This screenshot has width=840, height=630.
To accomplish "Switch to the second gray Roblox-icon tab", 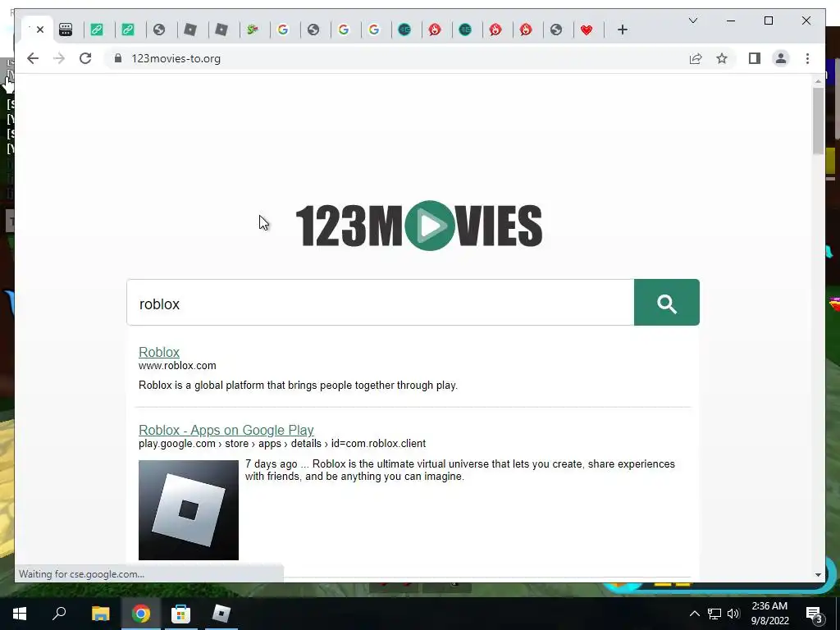I will [x=221, y=30].
